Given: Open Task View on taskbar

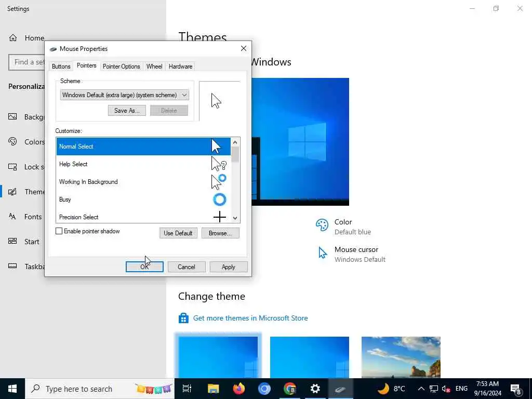Looking at the screenshot, I should click(x=187, y=389).
